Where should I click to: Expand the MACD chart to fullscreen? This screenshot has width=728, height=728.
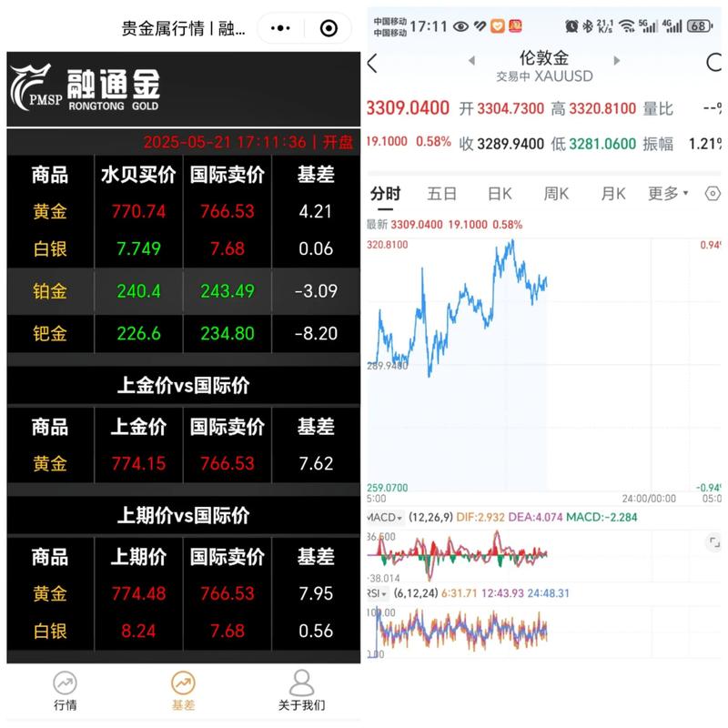pyautogui.click(x=713, y=542)
